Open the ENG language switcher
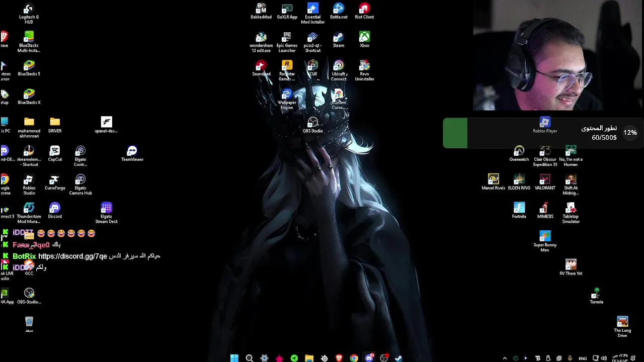This screenshot has width=644, height=362. point(583,358)
